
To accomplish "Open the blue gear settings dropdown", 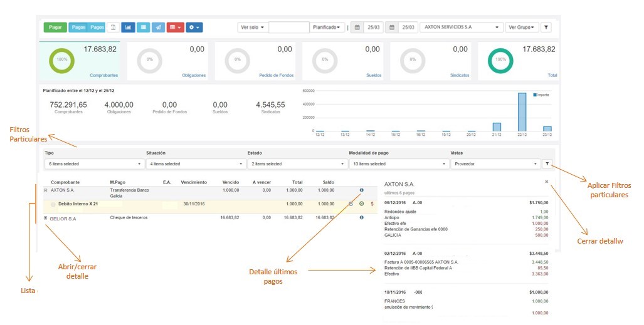I will [x=194, y=28].
